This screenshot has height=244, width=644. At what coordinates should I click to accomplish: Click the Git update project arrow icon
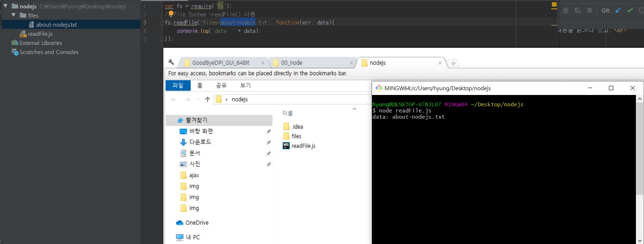click(618, 10)
